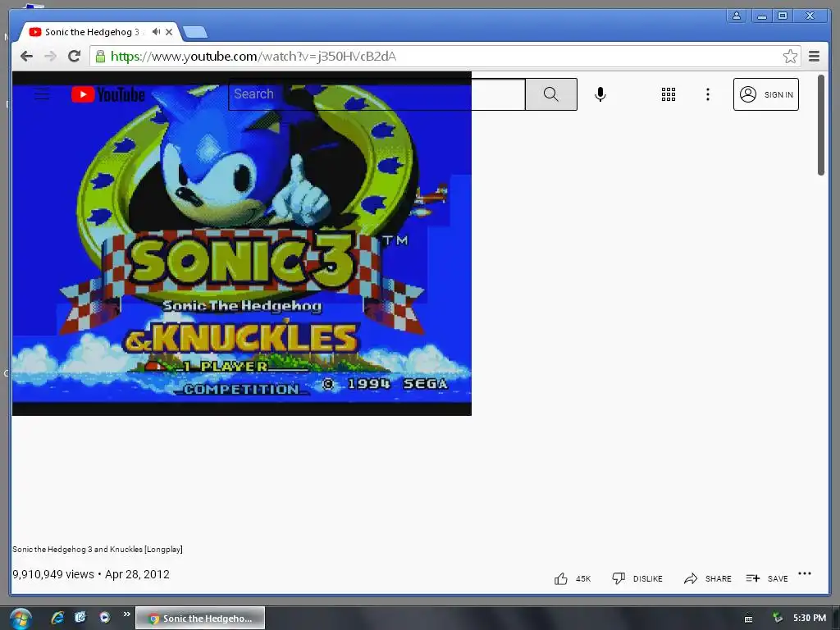Click the browser forward arrow
This screenshot has width=840, height=630.
(x=50, y=57)
